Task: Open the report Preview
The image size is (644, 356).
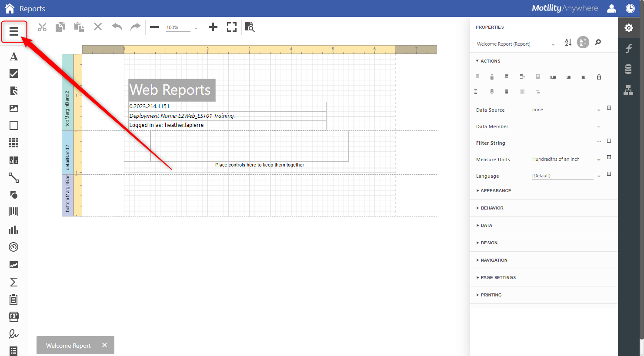Action: (250, 27)
